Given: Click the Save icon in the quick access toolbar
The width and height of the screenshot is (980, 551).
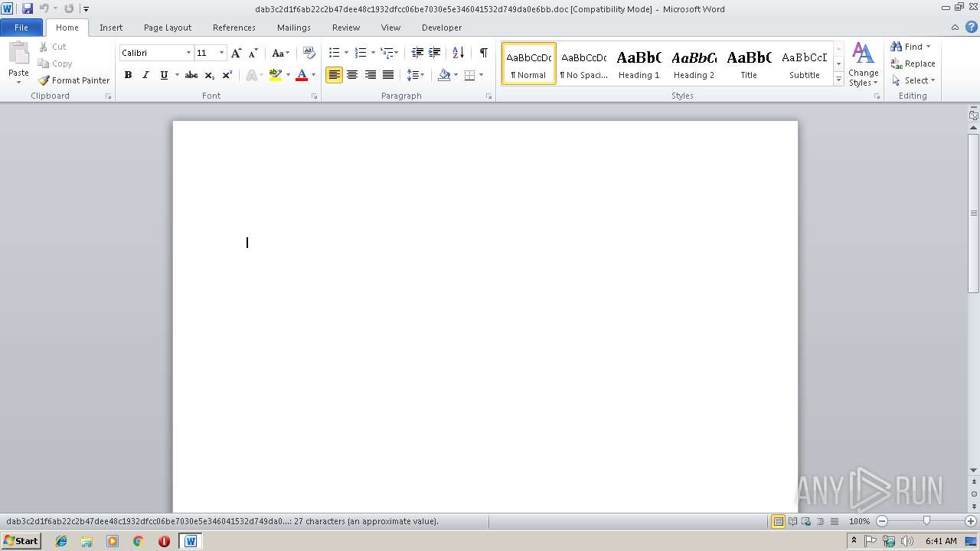Looking at the screenshot, I should 28,8.
